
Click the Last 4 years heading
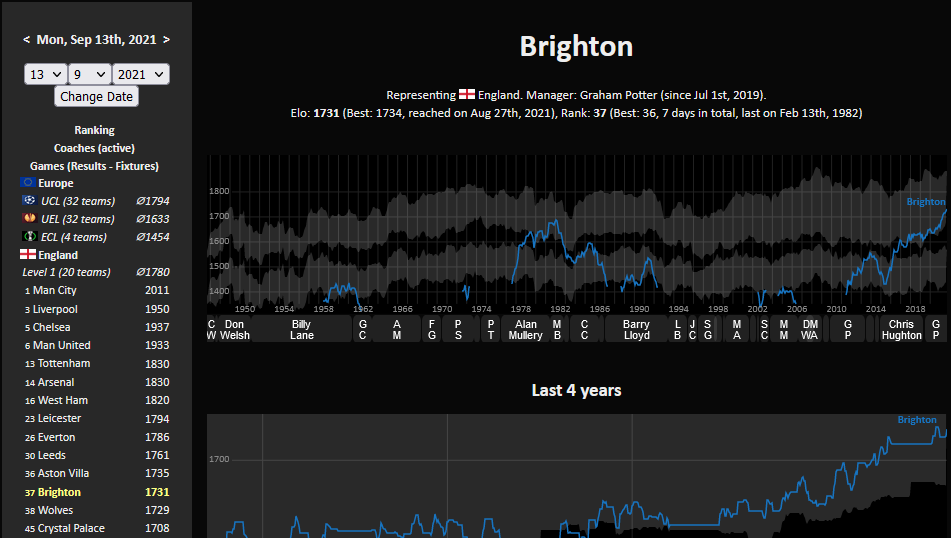pos(576,390)
